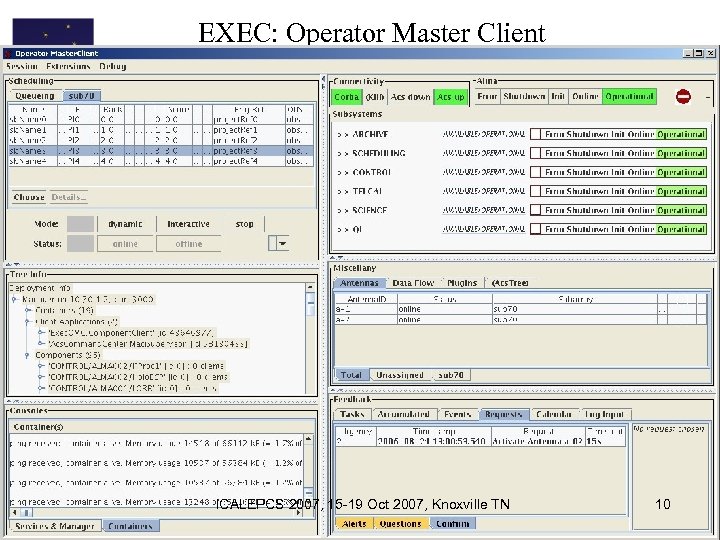Click the Acs down button
Viewport: 720px width, 540px height.
pos(411,97)
